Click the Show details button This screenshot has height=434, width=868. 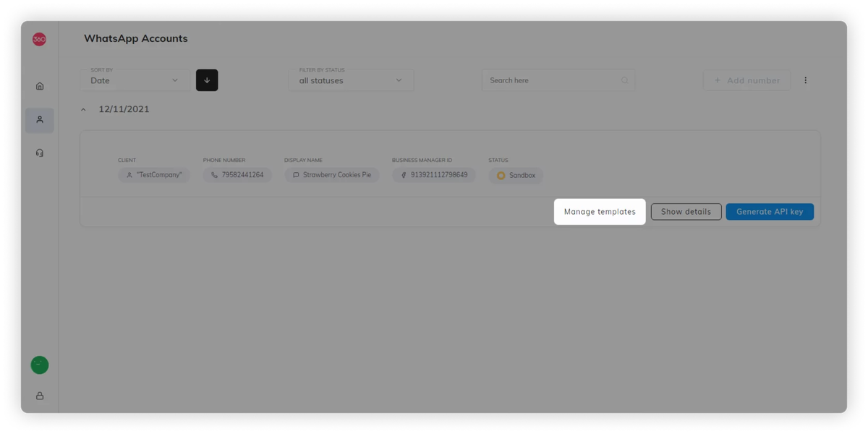tap(686, 212)
